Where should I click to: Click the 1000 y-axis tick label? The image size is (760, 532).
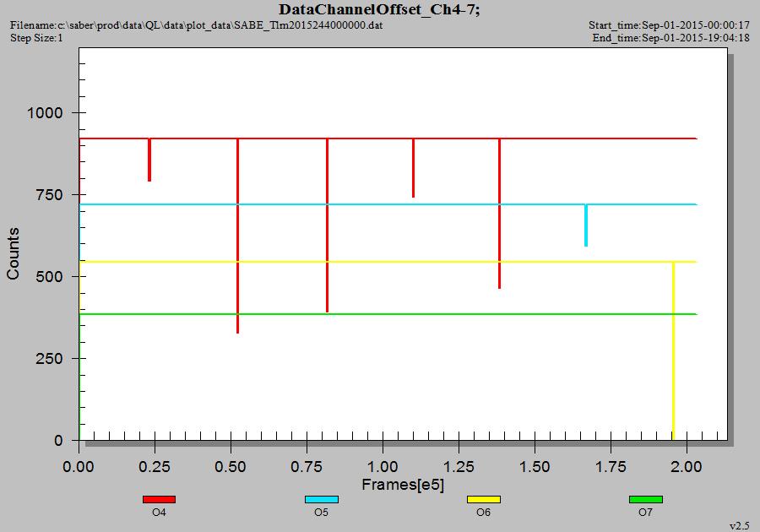[45, 113]
